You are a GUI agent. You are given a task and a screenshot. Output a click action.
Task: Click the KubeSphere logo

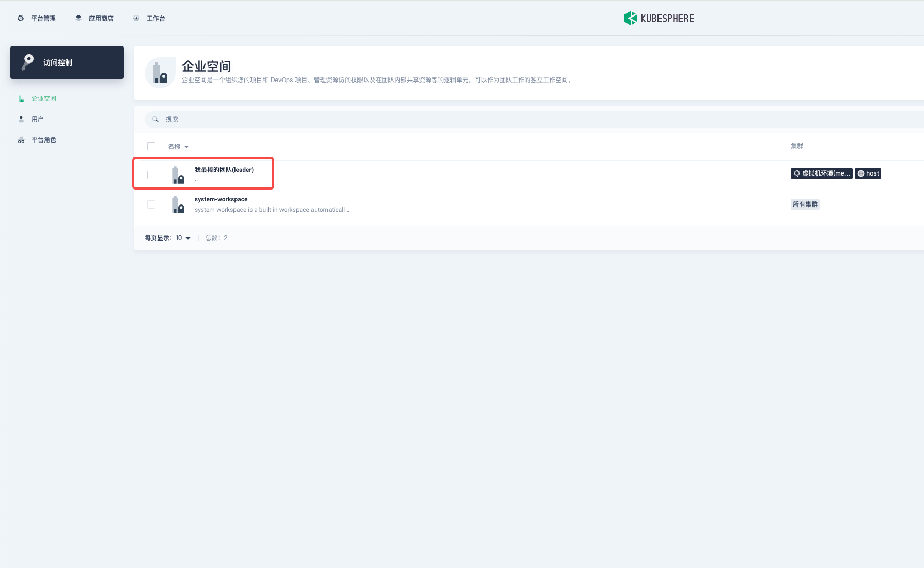[x=659, y=18]
